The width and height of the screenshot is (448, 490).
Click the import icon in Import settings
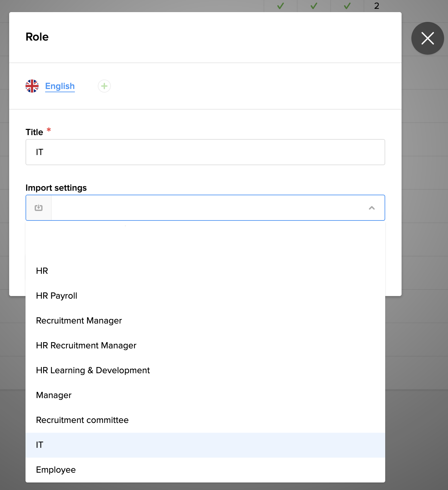[x=39, y=208]
